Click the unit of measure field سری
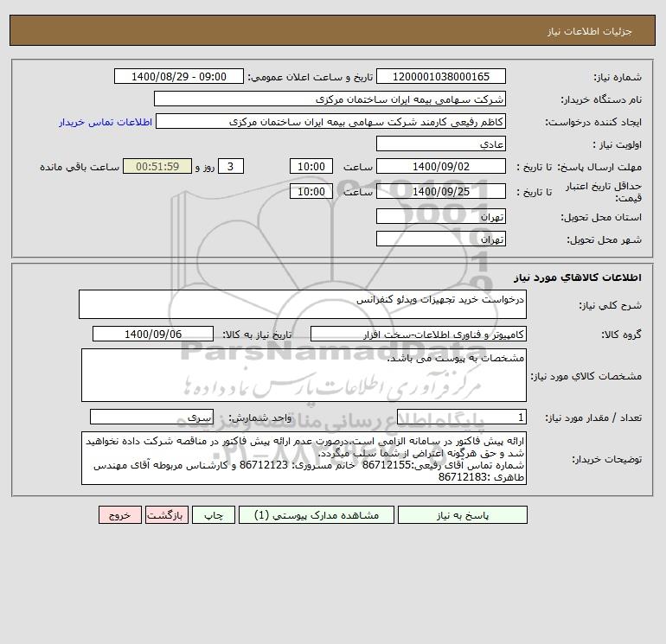Viewport: 666px width, 644px height. coord(151,418)
